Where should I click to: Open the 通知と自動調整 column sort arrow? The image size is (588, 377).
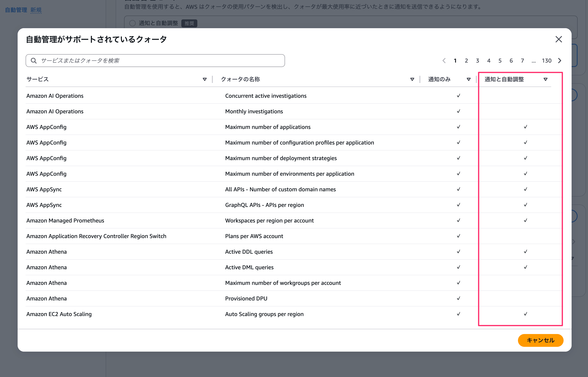(x=545, y=79)
